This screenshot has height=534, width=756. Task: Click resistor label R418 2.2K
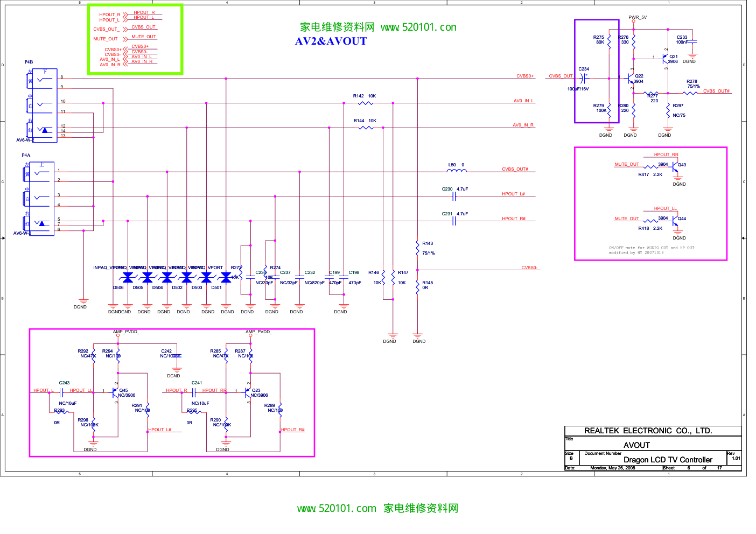[650, 228]
